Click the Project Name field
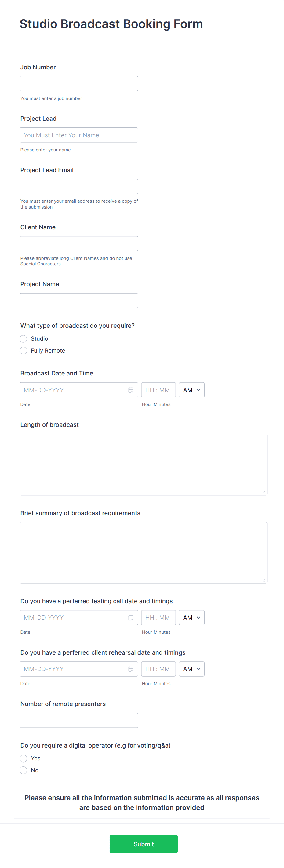The width and height of the screenshot is (284, 868). [x=79, y=300]
